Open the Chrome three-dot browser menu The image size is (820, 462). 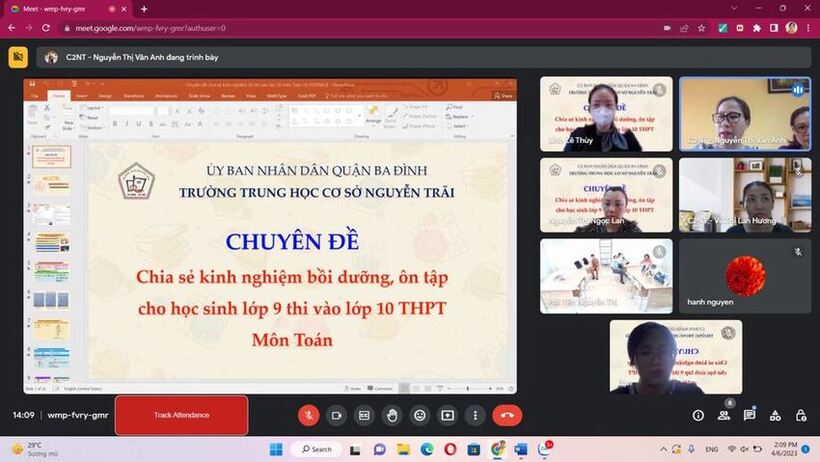tap(808, 28)
